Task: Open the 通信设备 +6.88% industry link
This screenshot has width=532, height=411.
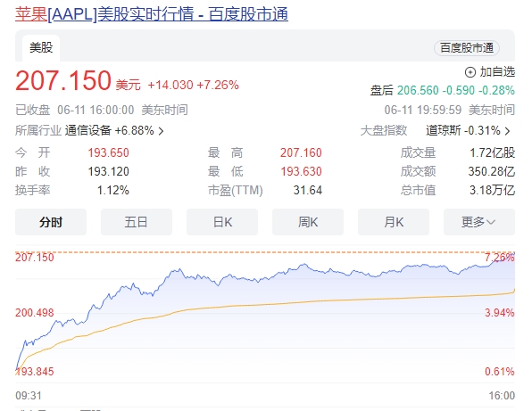Action: click(x=109, y=130)
